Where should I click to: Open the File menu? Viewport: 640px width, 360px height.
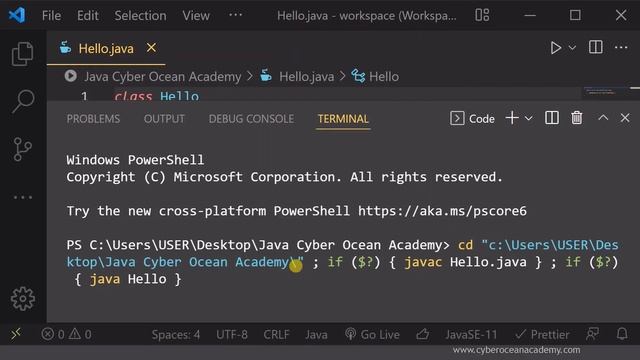click(x=51, y=16)
